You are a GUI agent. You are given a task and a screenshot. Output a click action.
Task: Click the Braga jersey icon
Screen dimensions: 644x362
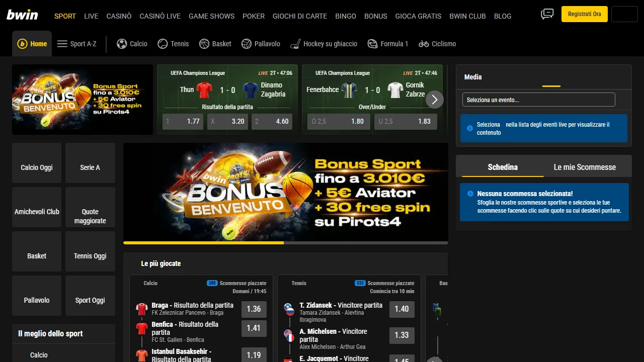142,309
